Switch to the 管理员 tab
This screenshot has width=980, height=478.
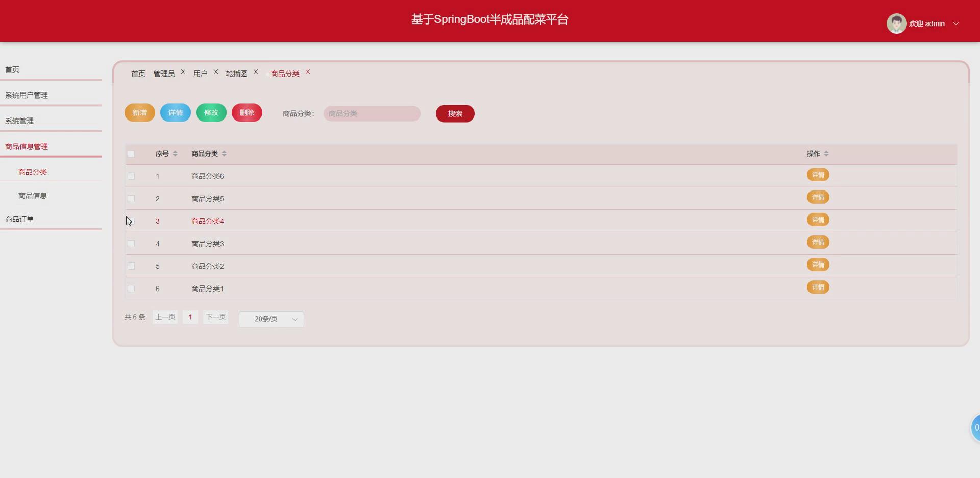pyautogui.click(x=164, y=74)
